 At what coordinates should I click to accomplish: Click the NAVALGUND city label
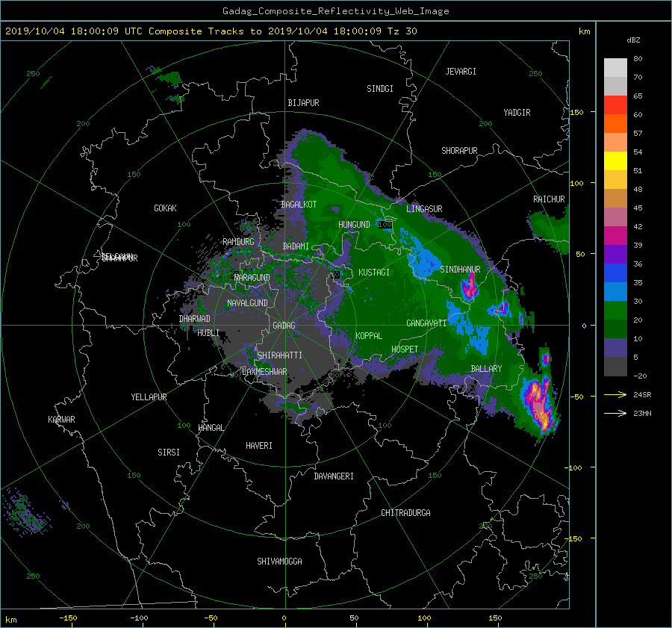247,303
